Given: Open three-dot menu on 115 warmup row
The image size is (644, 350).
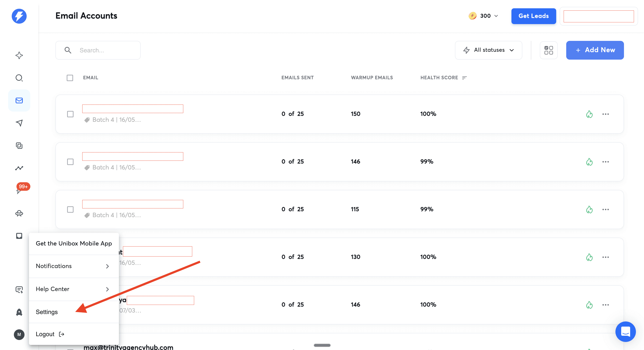Looking at the screenshot, I should click(x=605, y=209).
